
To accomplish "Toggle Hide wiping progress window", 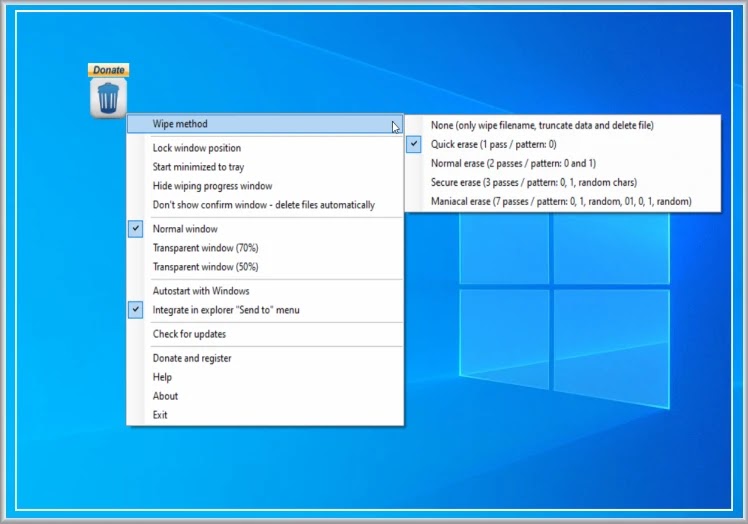I will [x=265, y=186].
